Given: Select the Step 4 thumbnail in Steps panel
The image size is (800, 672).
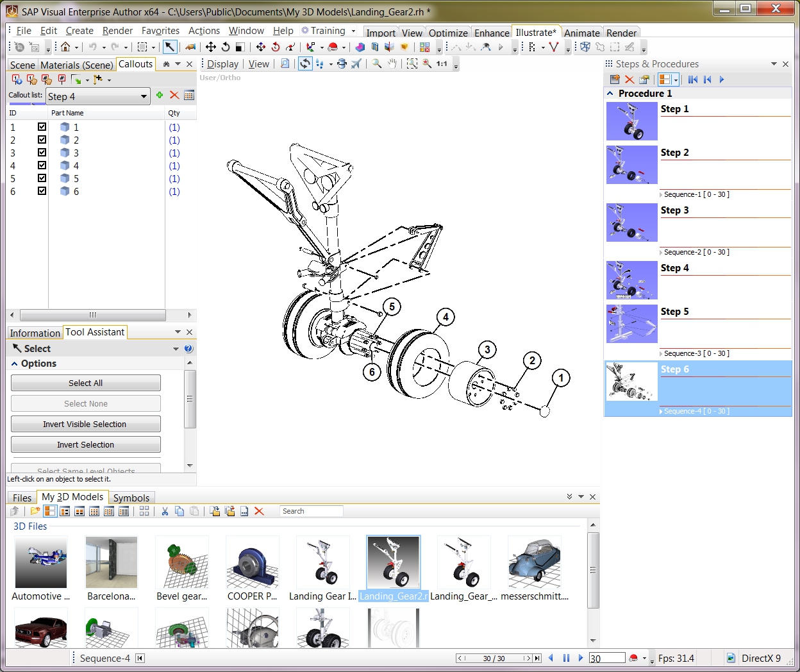Looking at the screenshot, I should click(x=632, y=280).
